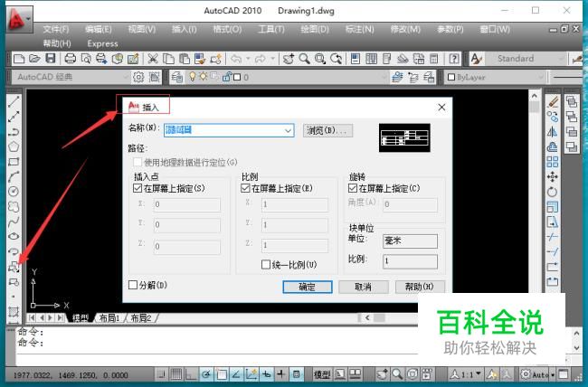Click the Match Properties brush icon

pyautogui.click(x=200, y=59)
